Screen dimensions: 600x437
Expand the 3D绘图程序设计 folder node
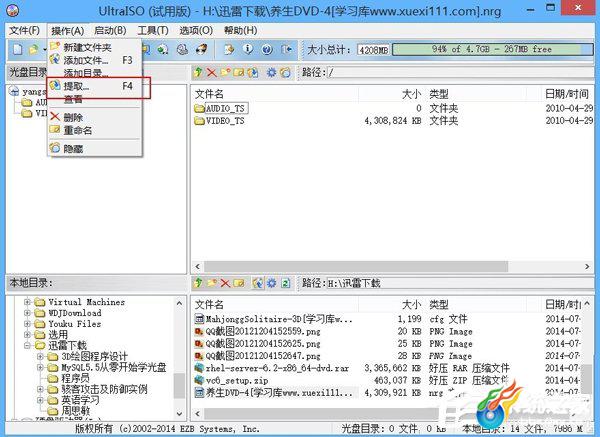click(40, 357)
